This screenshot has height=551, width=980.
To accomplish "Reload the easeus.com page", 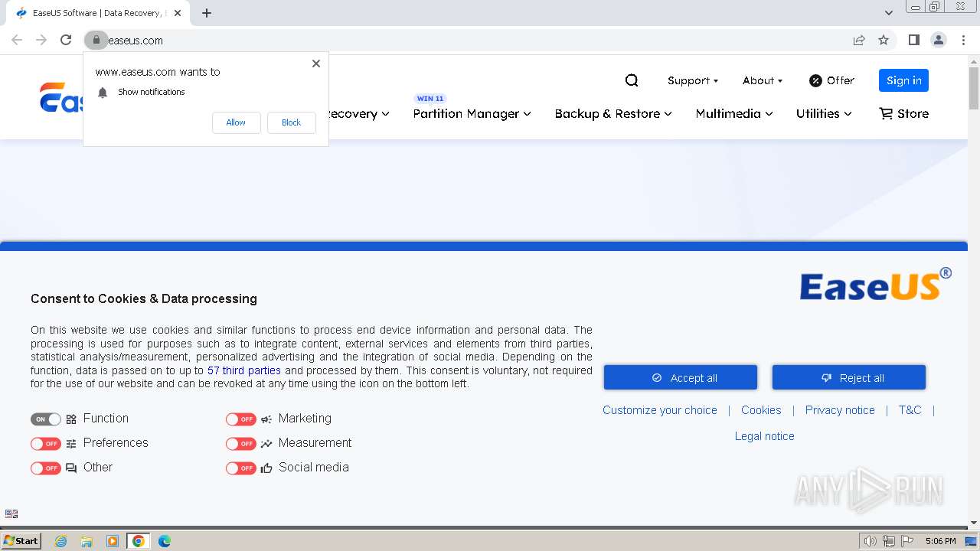I will [66, 40].
